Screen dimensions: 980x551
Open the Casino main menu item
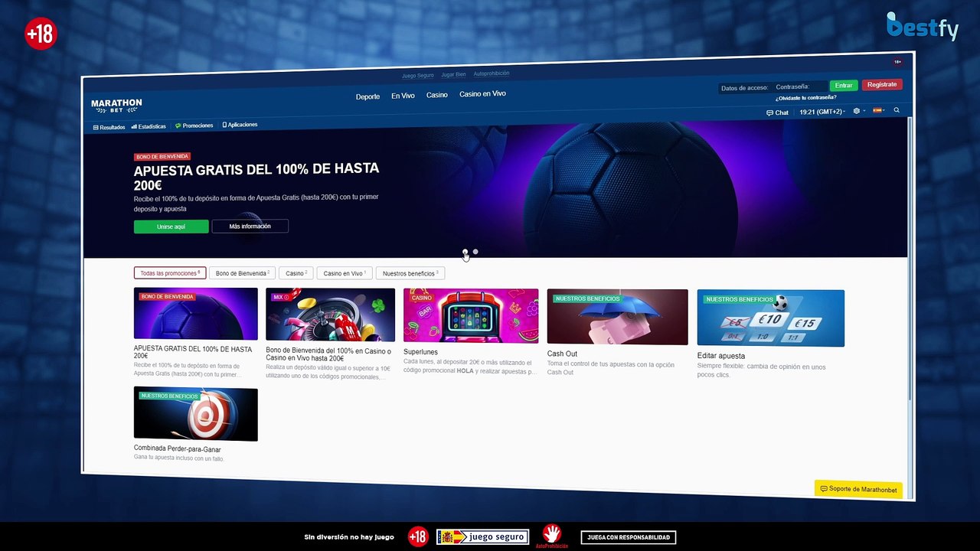pyautogui.click(x=437, y=95)
